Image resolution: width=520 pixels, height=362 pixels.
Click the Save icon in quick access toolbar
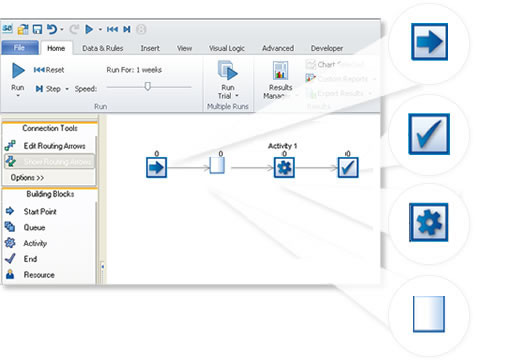[37, 29]
